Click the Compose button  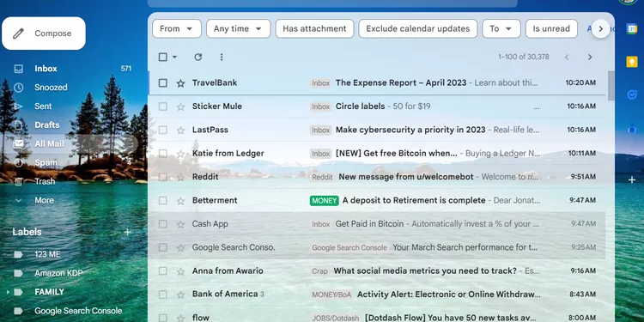click(44, 33)
